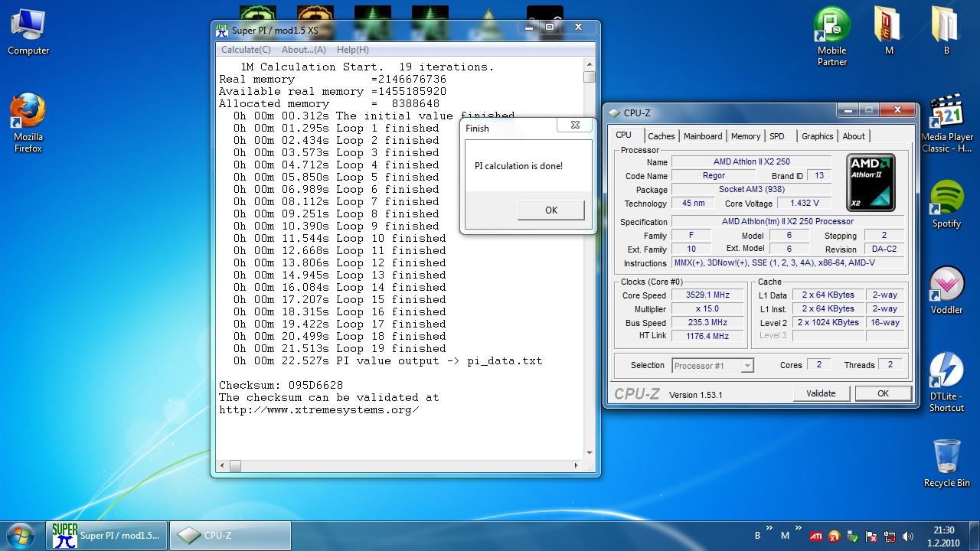Screen dimensions: 980x551
Task: Click the Loop 19 finished line
Action: click(340, 348)
